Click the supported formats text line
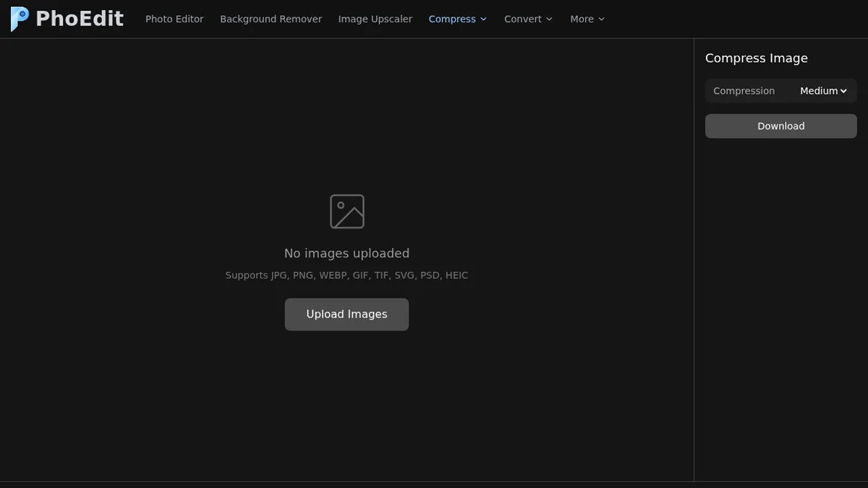The image size is (868, 488). pos(347,275)
